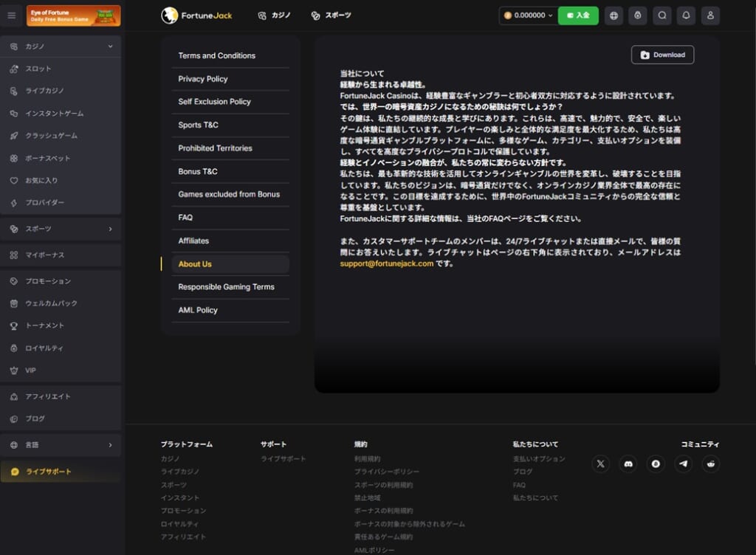Click the green 入金 deposit button
The image size is (756, 555).
pos(578,15)
